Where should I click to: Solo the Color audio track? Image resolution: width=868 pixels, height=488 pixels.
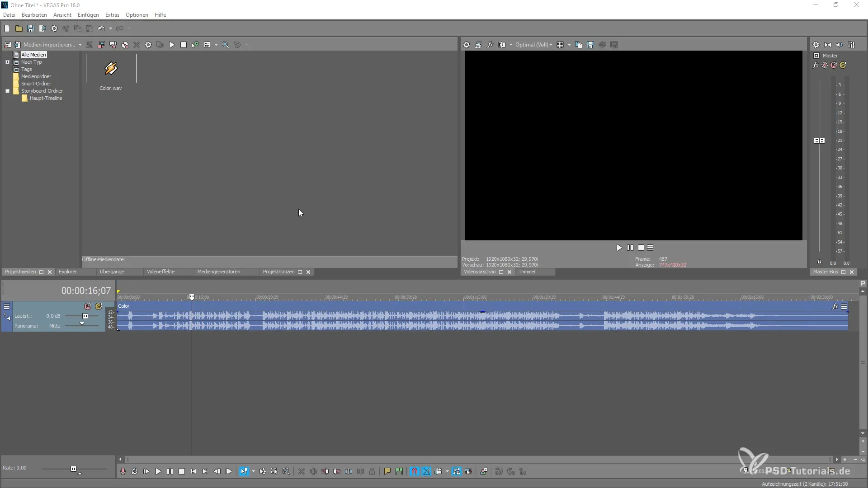coord(99,306)
